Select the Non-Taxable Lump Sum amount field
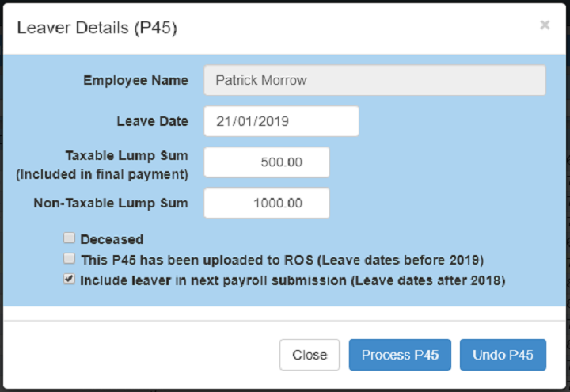 click(267, 203)
